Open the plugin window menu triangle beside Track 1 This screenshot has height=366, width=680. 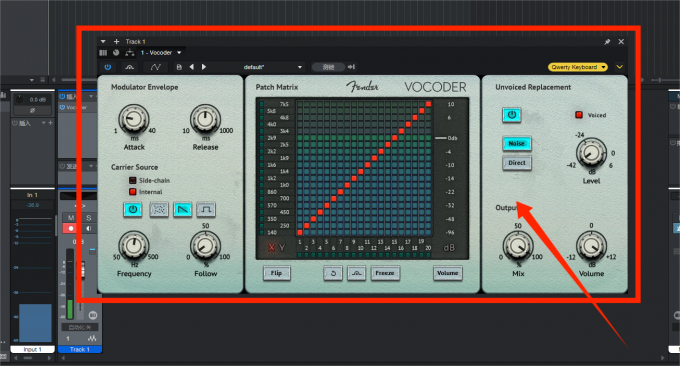pyautogui.click(x=103, y=42)
